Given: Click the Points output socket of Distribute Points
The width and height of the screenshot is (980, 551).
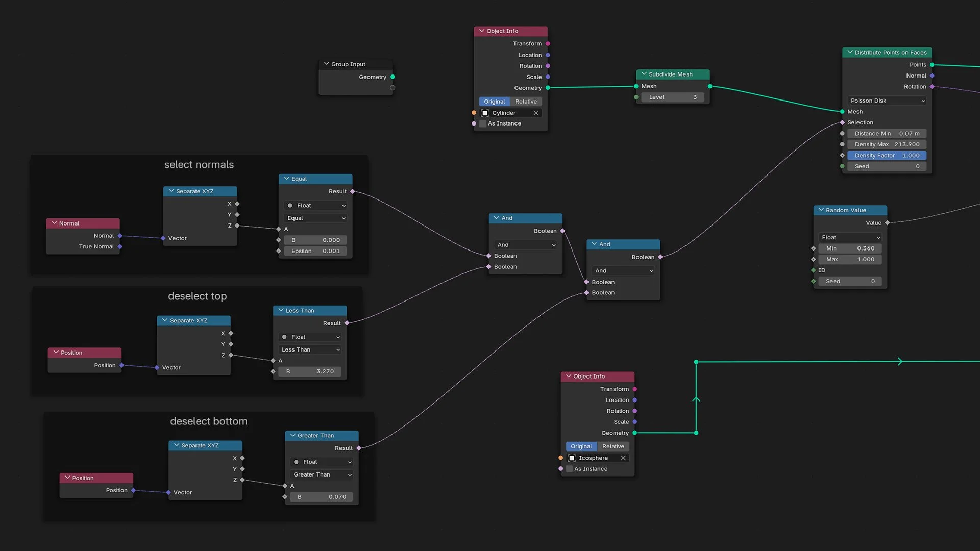Looking at the screenshot, I should tap(932, 65).
